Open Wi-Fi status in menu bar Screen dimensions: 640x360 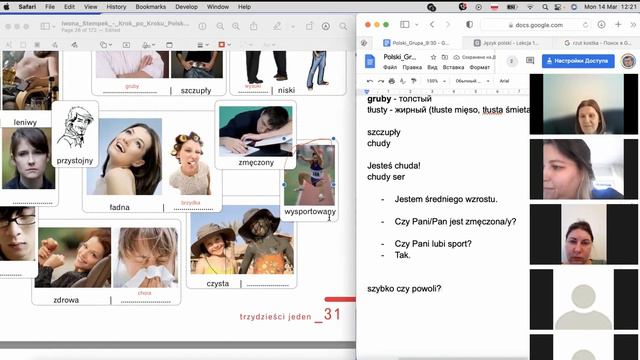(x=531, y=7)
